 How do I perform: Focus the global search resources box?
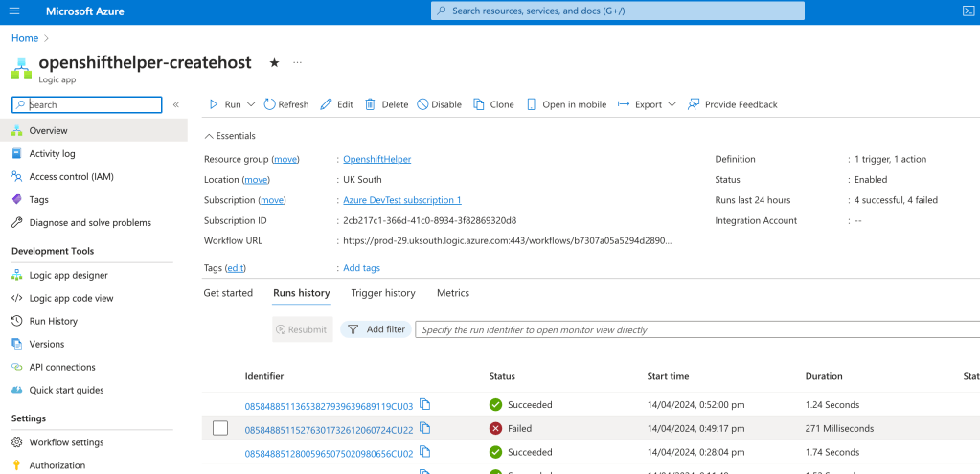click(618, 11)
